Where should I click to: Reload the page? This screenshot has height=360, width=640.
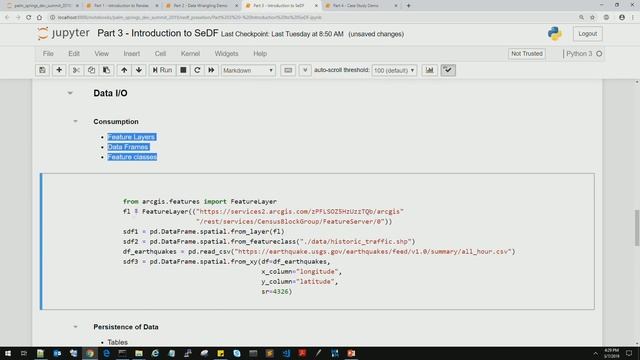(28, 17)
